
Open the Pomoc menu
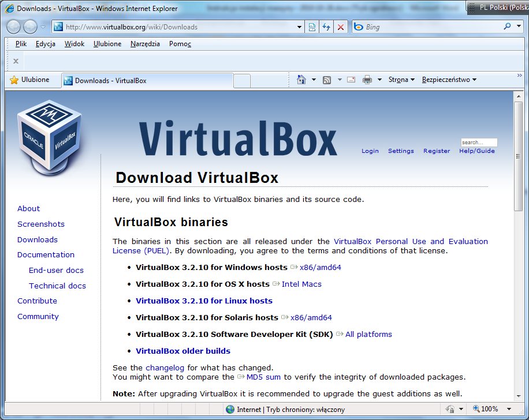(x=180, y=44)
